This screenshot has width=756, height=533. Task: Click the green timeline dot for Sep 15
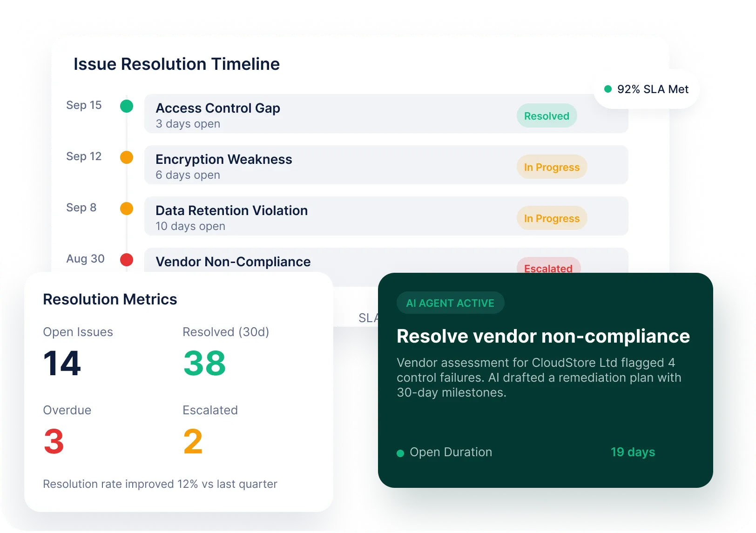[x=127, y=106]
